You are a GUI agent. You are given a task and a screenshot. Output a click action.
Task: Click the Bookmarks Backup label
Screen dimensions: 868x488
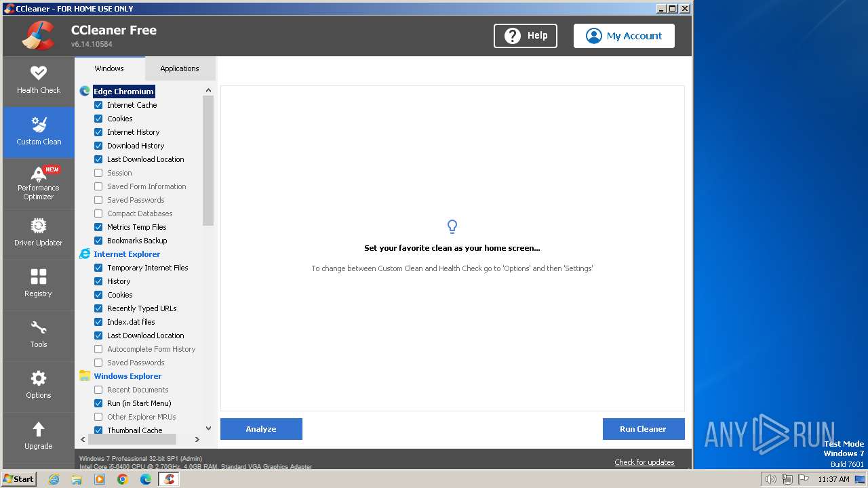(137, 241)
